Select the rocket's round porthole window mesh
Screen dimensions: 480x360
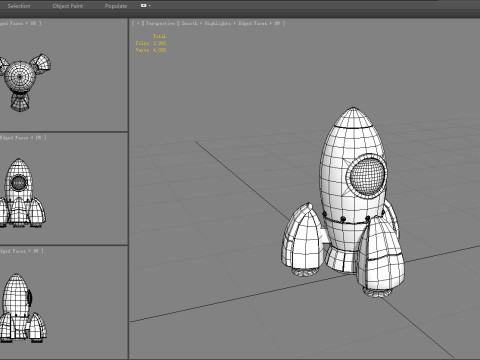coord(367,176)
